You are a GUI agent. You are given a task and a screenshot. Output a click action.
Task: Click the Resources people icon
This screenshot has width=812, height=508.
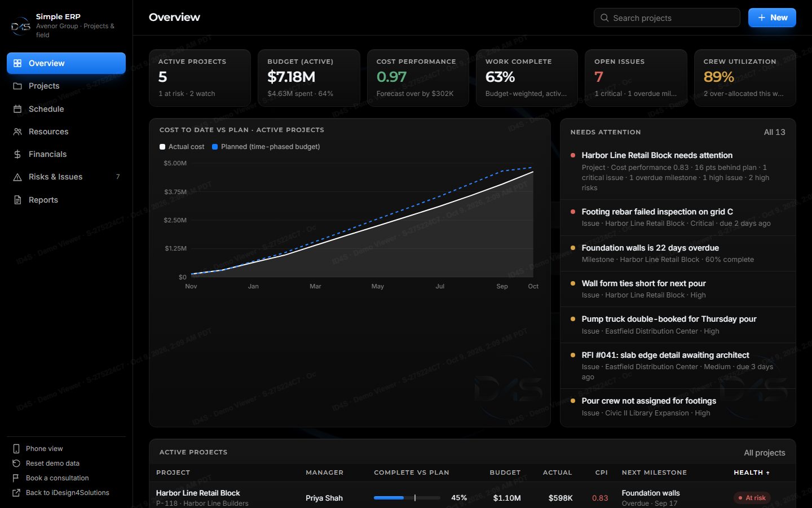coord(17,132)
